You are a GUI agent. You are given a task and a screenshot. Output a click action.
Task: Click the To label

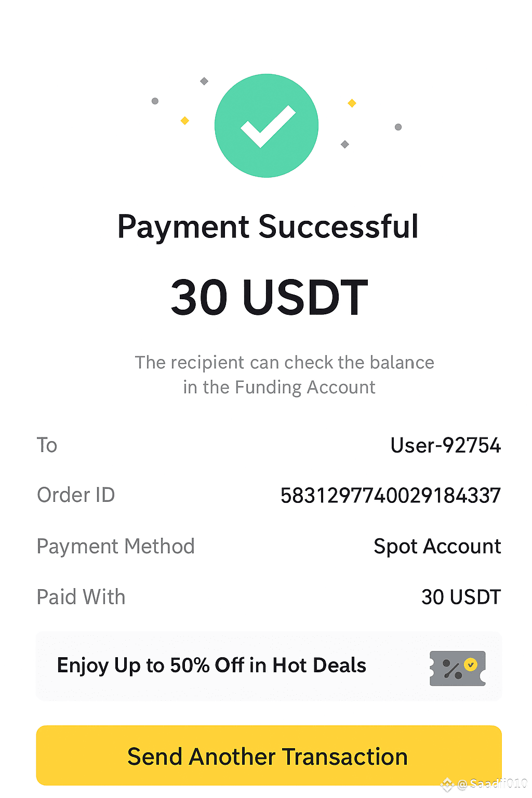click(x=47, y=445)
